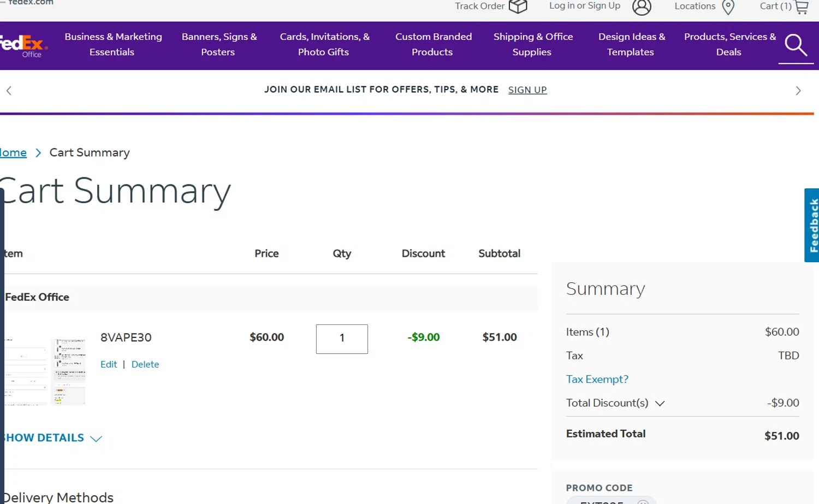Click the quantity input field
Image resolution: width=819 pixels, height=504 pixels.
tap(342, 339)
